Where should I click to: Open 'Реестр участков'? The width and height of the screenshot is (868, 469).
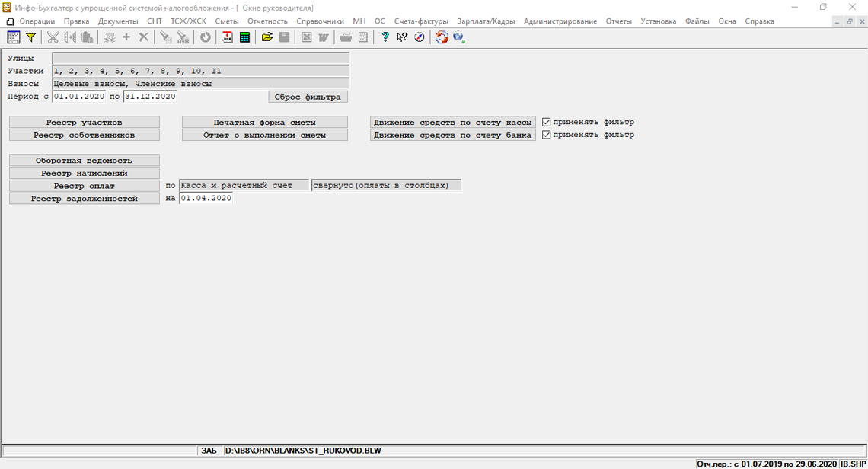point(85,123)
